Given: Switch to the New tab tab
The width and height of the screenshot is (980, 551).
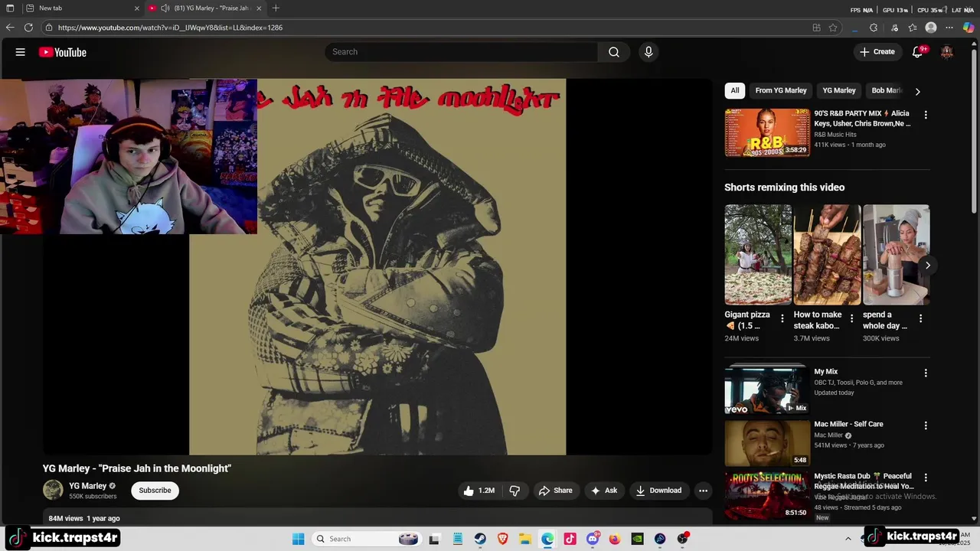Looking at the screenshot, I should [80, 8].
